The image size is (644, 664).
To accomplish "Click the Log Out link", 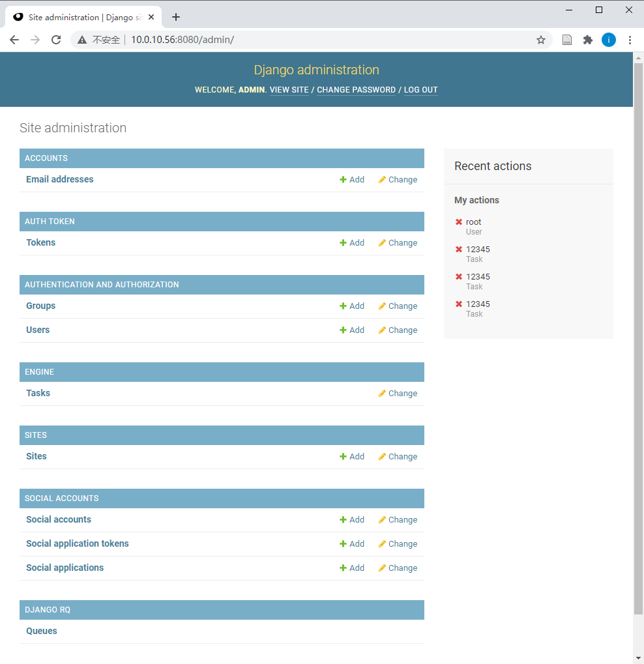I will [x=420, y=90].
